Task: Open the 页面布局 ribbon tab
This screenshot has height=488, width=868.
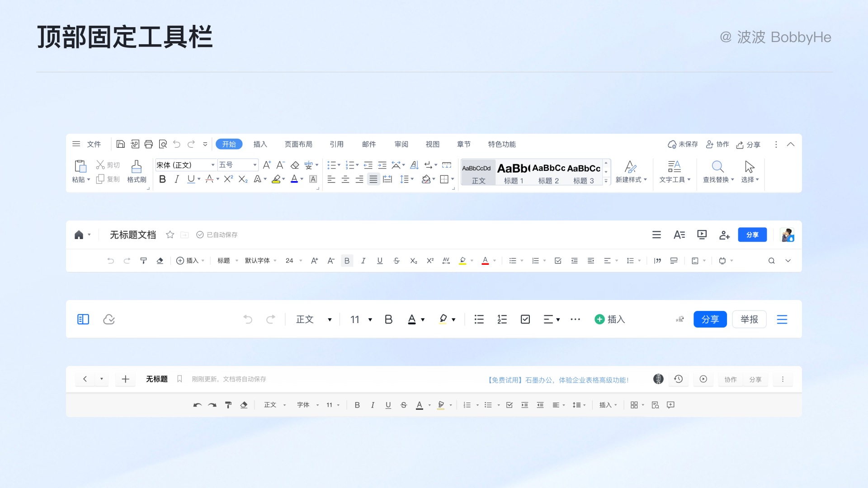Action: pyautogui.click(x=298, y=144)
